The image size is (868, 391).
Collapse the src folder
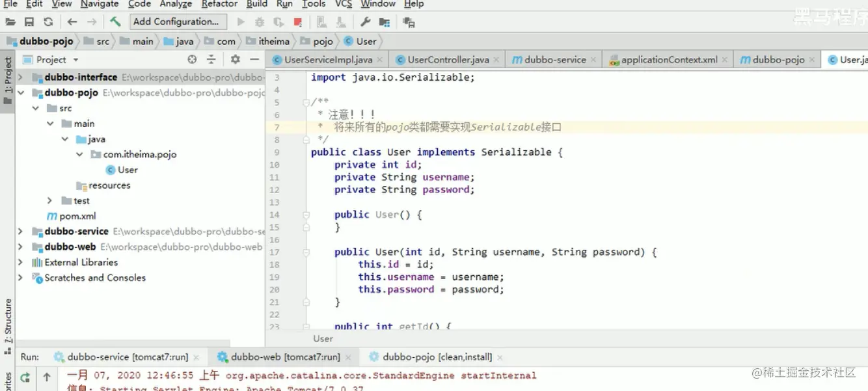(36, 108)
